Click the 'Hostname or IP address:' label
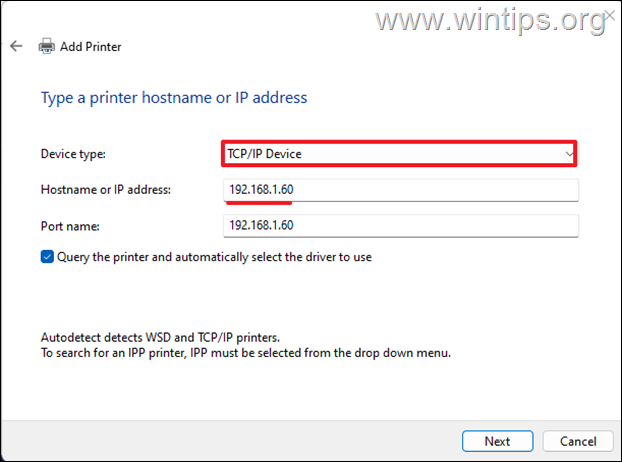622x462 pixels. pos(106,190)
